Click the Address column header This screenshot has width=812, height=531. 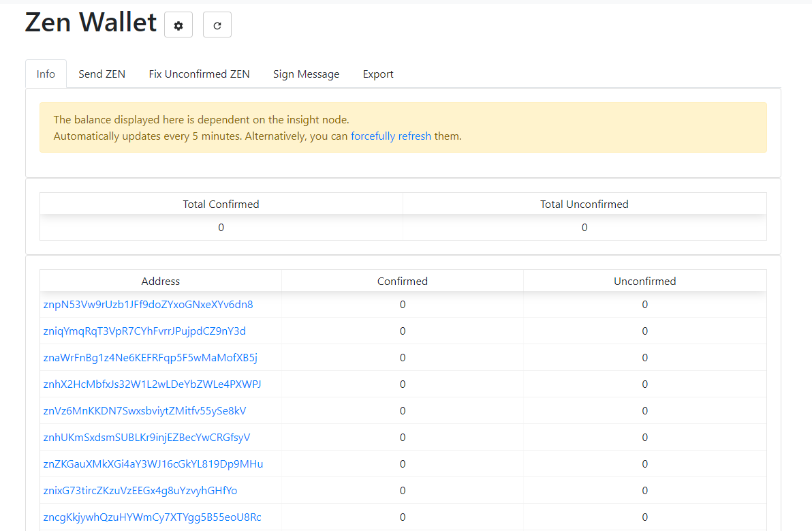click(161, 282)
